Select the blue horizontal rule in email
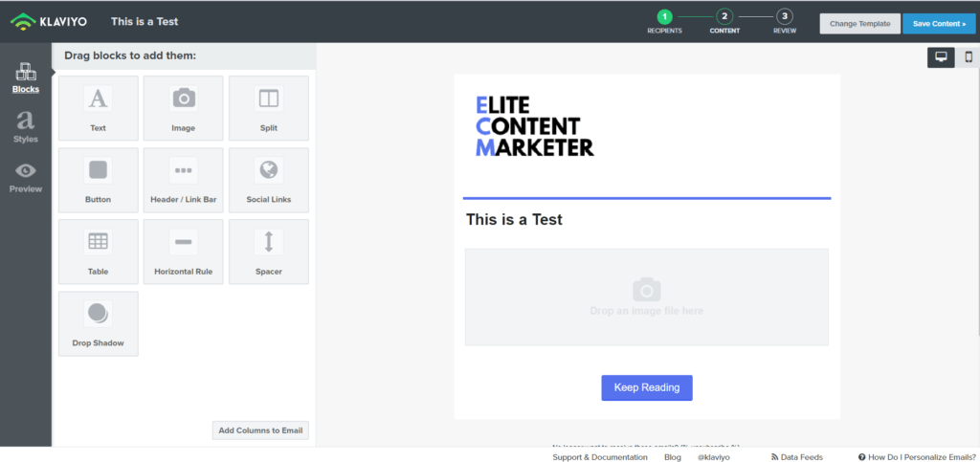980x462 pixels. (x=647, y=198)
